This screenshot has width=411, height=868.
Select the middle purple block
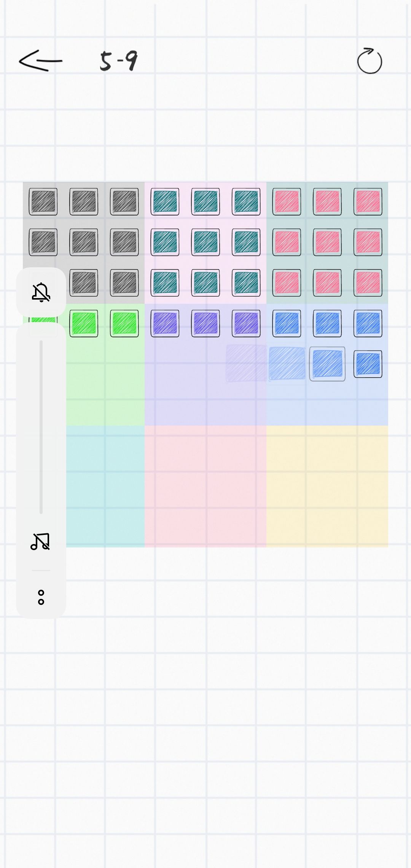coord(205,324)
